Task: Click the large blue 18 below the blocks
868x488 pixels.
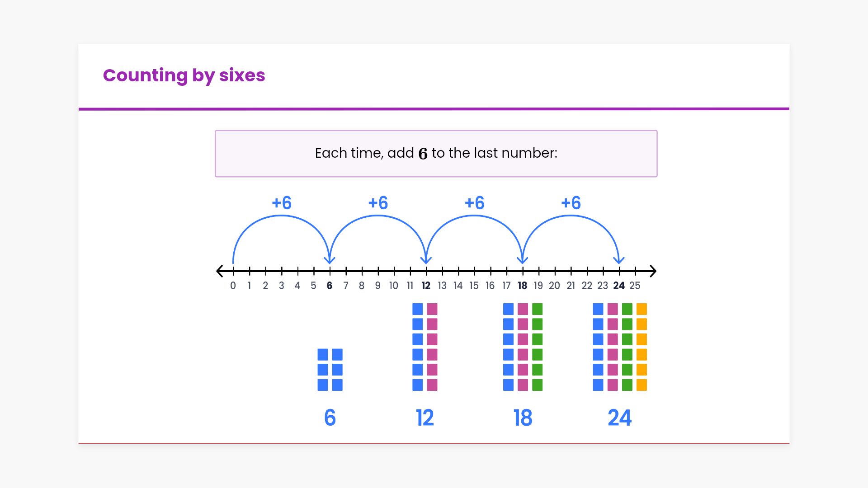Action: [x=523, y=418]
